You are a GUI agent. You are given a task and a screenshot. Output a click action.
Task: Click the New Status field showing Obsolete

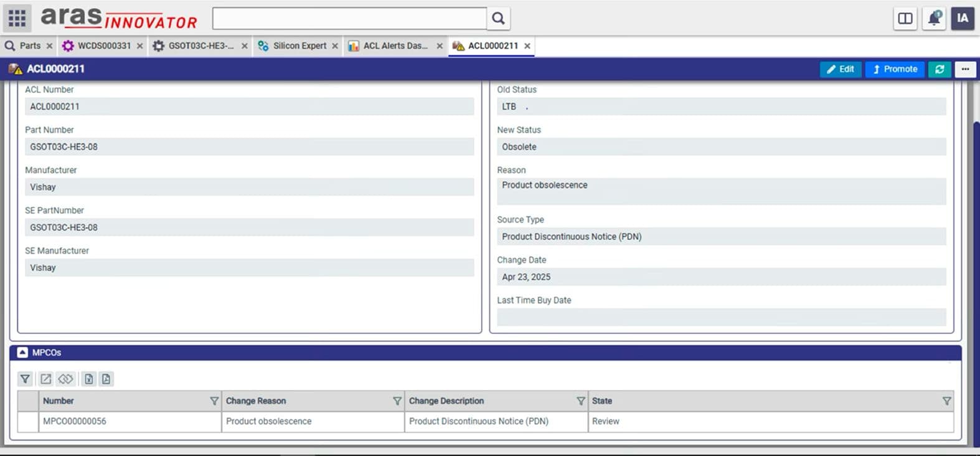click(x=722, y=147)
